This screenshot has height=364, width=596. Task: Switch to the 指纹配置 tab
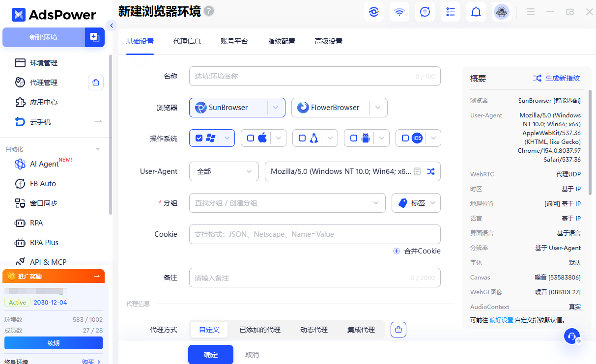pyautogui.click(x=282, y=41)
